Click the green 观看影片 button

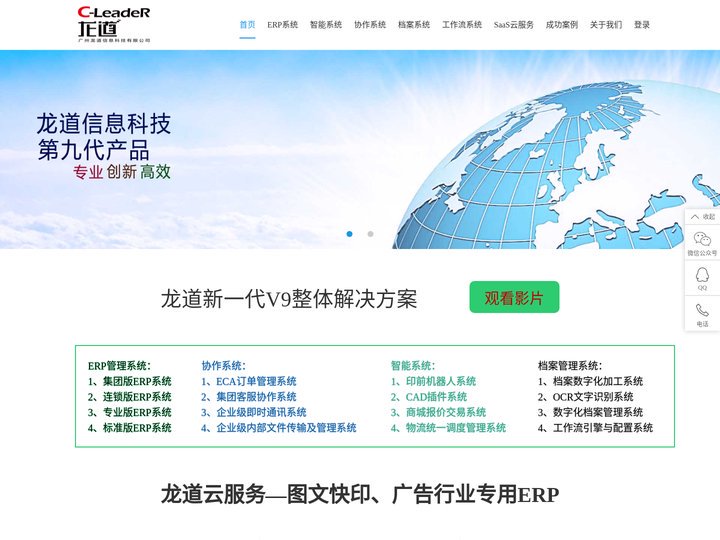(514, 297)
